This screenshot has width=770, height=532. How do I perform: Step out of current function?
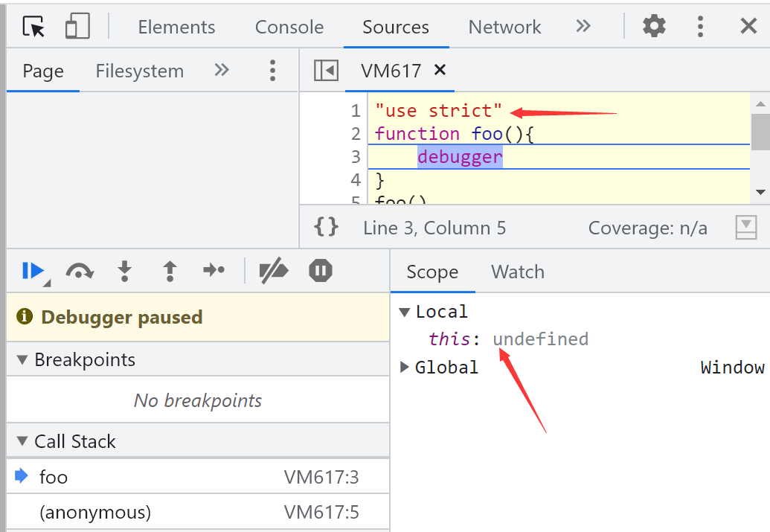click(170, 271)
